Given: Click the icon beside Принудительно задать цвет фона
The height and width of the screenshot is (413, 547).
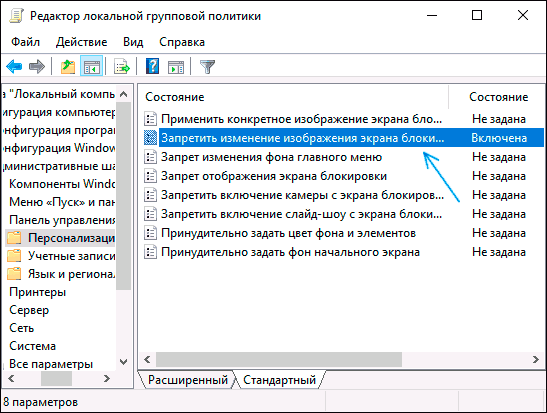Looking at the screenshot, I should click(x=150, y=233).
